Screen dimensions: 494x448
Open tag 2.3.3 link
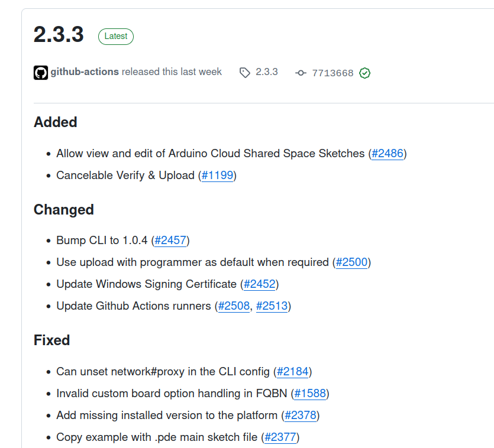coord(267,72)
